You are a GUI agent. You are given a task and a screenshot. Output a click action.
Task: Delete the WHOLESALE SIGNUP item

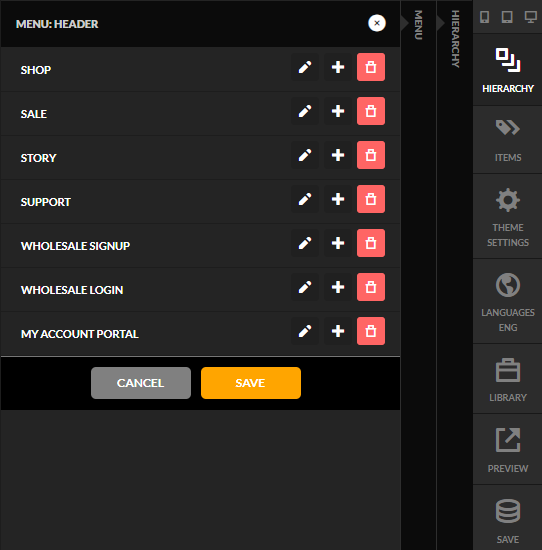point(371,243)
